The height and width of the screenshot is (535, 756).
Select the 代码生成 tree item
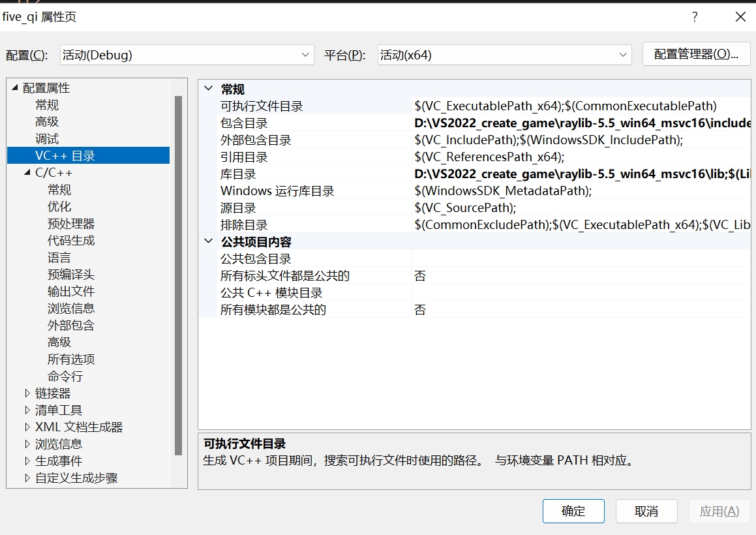pos(71,240)
